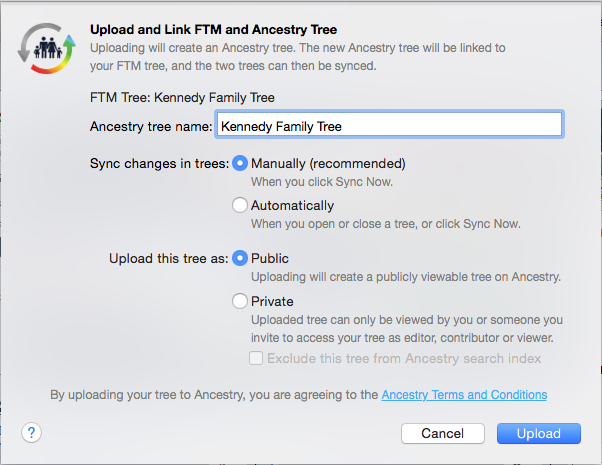The width and height of the screenshot is (602, 465).
Task: Click the 'Private' option label
Action: point(272,301)
